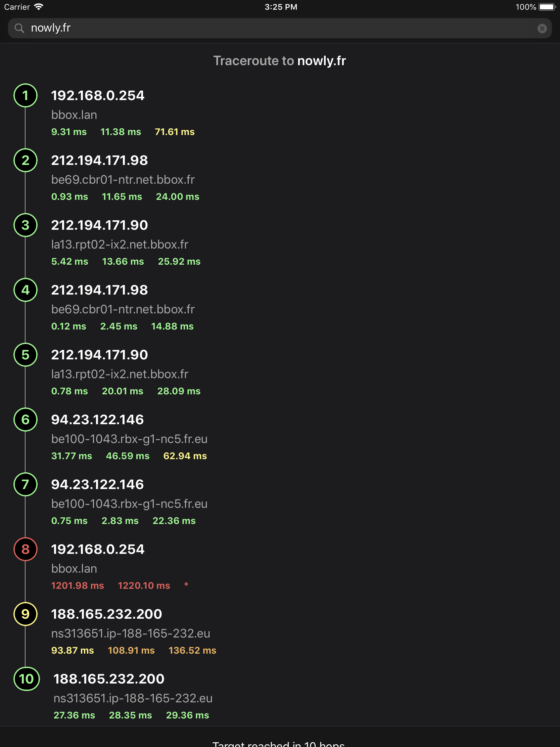560x747 pixels.
Task: Select the circle for hop 10
Action: [26, 679]
